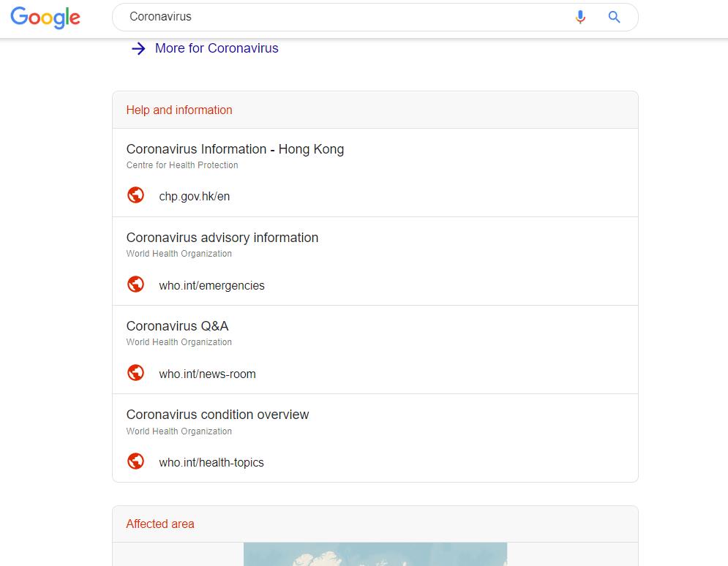Click the Affected area map thumbnail
Screen dimensions: 728x566
point(375,554)
